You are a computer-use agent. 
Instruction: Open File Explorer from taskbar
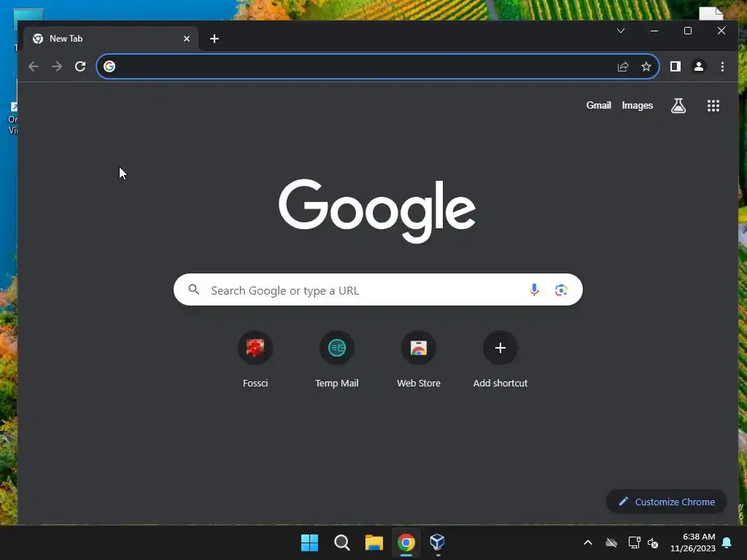point(374,542)
